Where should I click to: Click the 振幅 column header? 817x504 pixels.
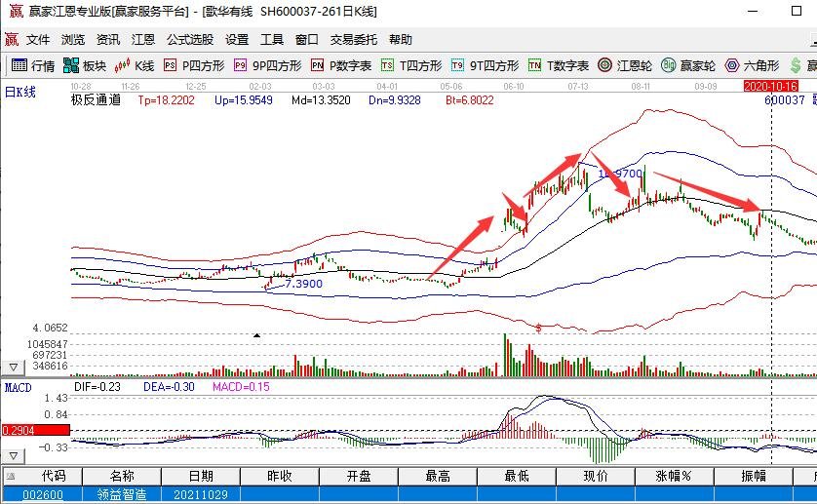[x=754, y=476]
